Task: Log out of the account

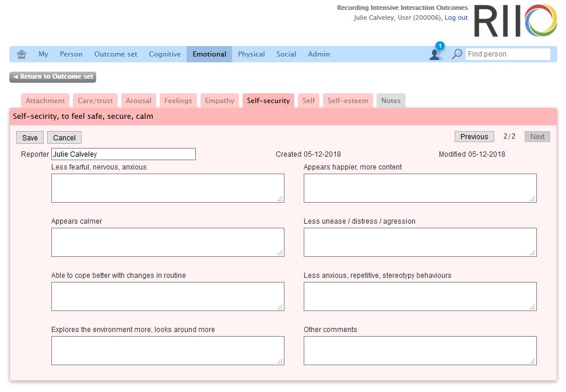Action: click(x=456, y=17)
